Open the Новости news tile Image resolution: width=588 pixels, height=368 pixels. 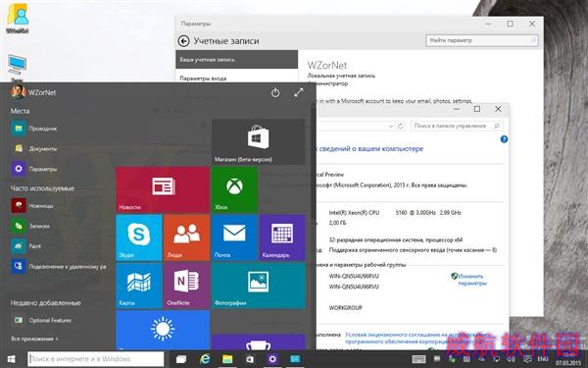pos(163,189)
